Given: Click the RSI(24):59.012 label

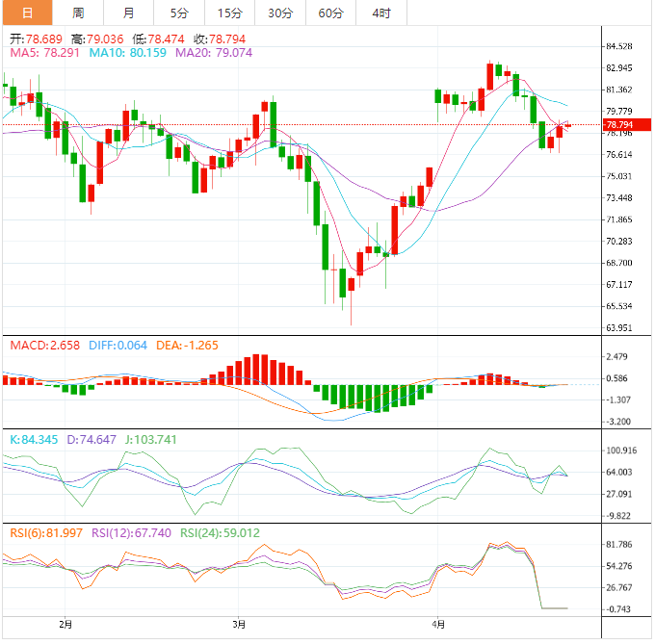Looking at the screenshot, I should coord(220,533).
